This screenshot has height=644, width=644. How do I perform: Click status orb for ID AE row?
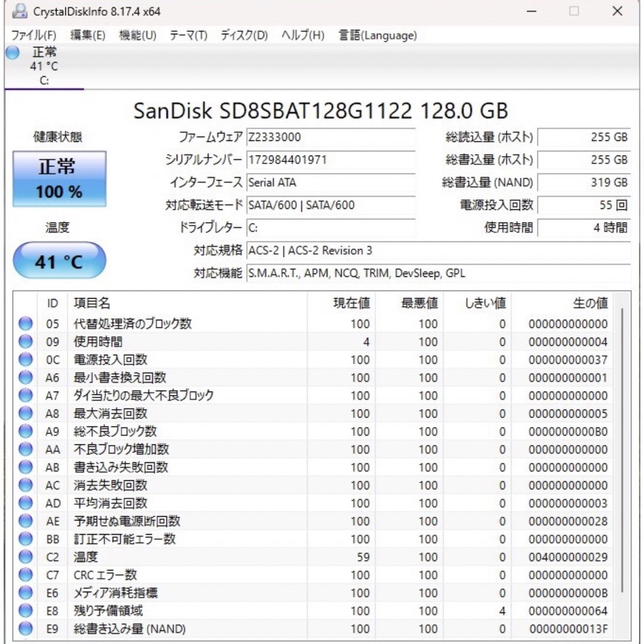[26, 521]
